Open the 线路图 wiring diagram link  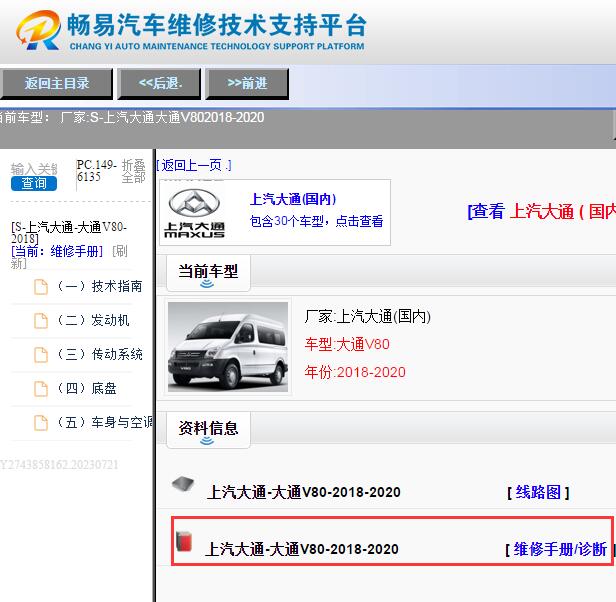click(538, 492)
